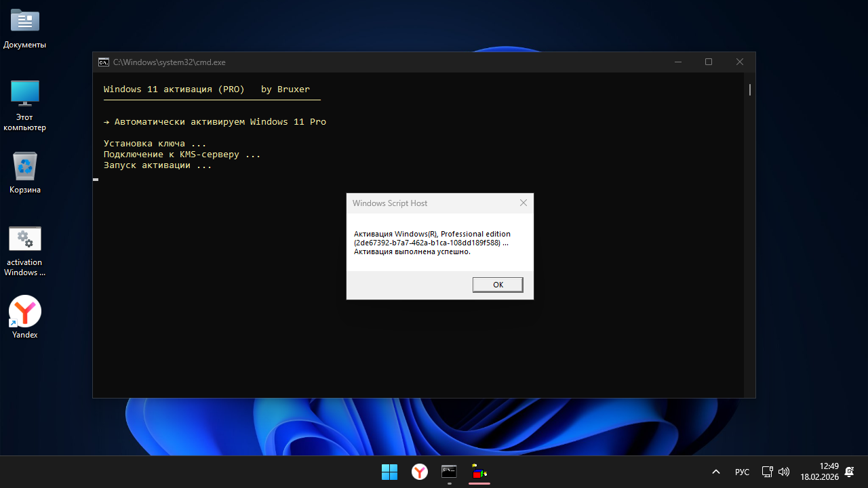Switch the РУС input language indicator
This screenshot has height=488, width=868.
click(742, 472)
